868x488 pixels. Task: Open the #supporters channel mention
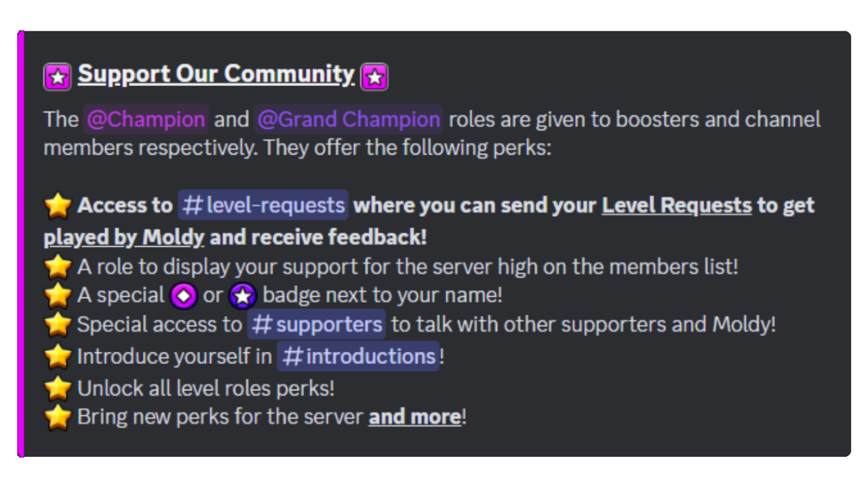[315, 325]
